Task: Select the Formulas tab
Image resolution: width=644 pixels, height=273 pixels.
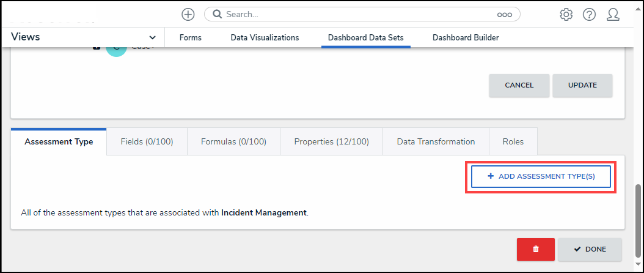Action: pos(233,141)
